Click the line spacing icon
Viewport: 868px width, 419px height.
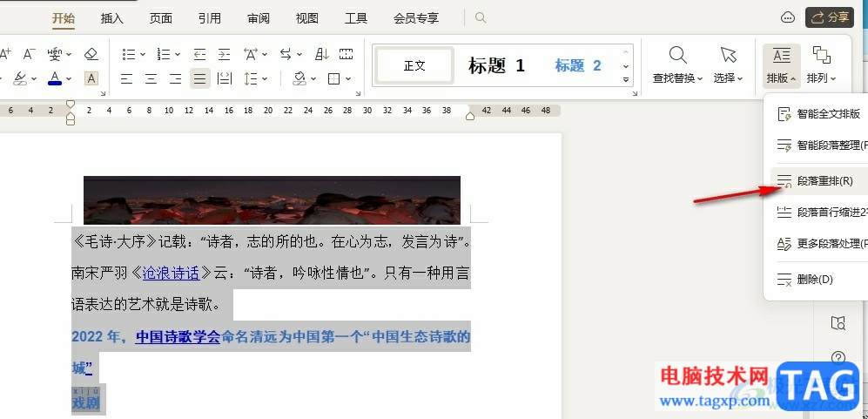[251, 78]
